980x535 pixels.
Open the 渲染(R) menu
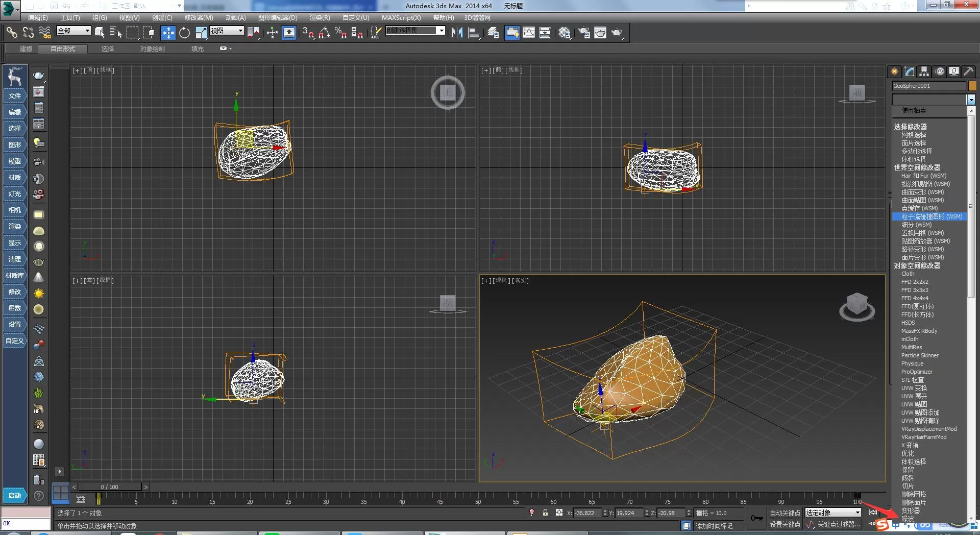(320, 17)
